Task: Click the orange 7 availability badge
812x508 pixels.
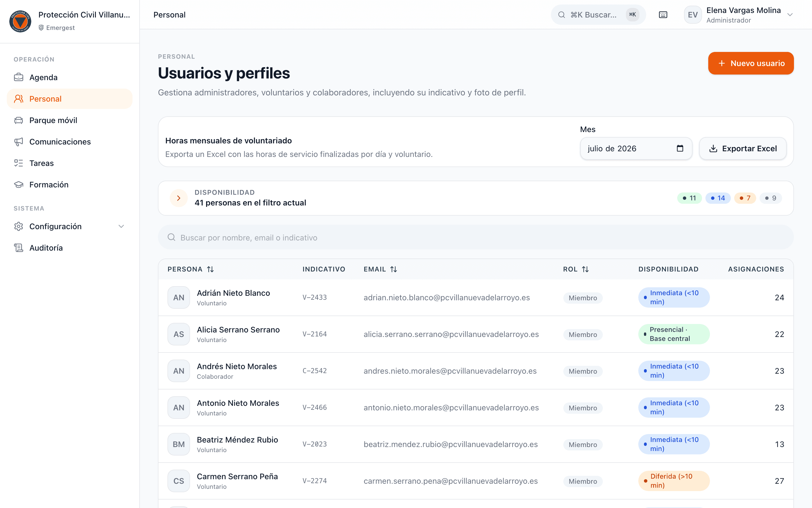Action: (745, 198)
